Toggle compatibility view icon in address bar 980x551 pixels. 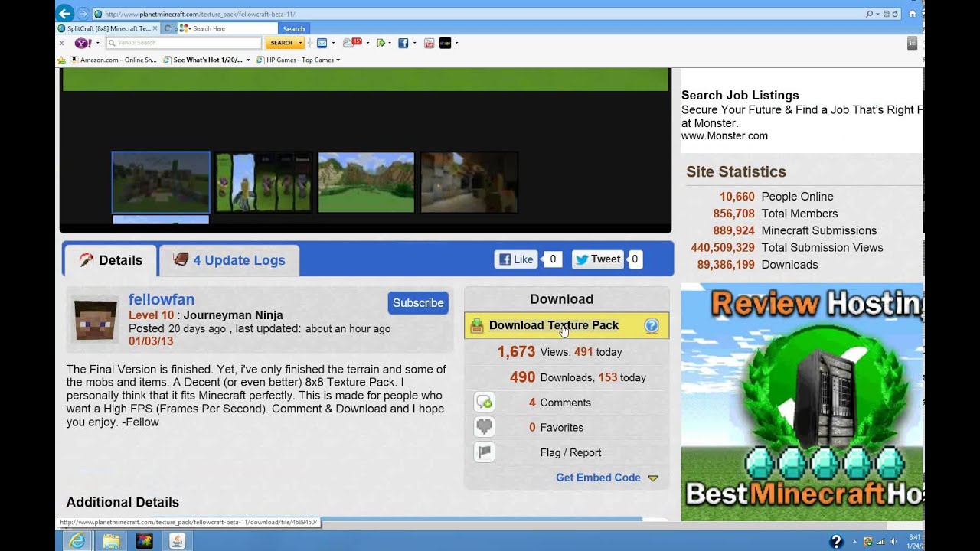click(887, 14)
